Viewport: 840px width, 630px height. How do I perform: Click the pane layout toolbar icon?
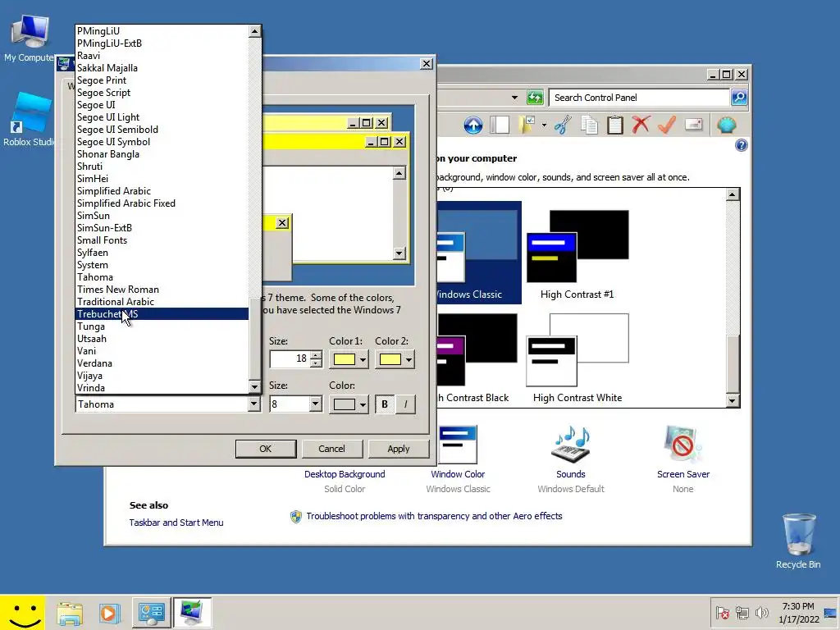pos(500,126)
